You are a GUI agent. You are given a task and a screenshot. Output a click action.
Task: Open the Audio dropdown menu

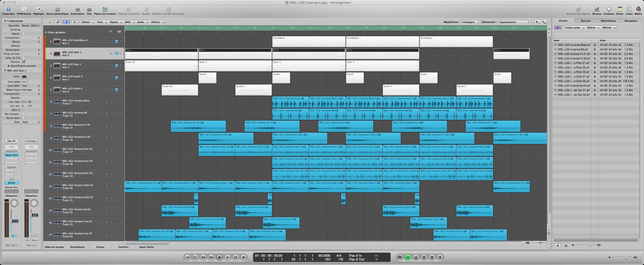(142, 22)
